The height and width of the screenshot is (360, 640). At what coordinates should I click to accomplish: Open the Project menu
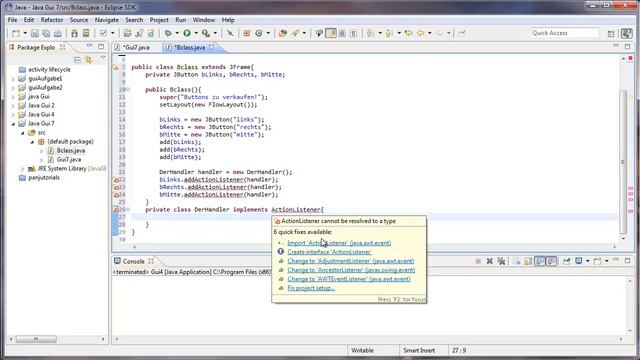[159, 20]
